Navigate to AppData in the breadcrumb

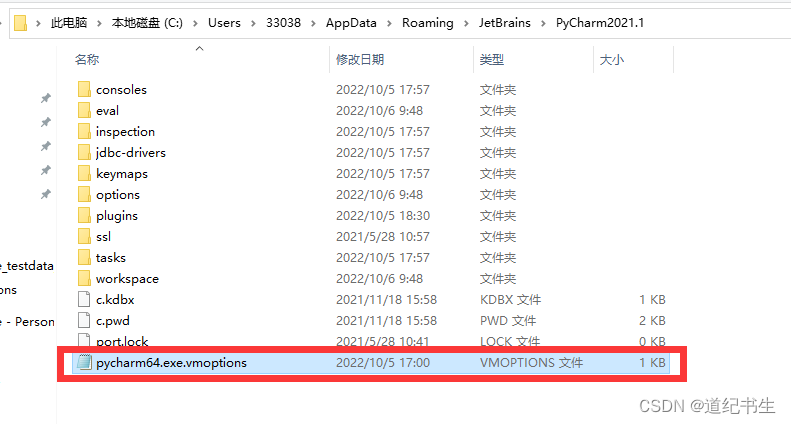click(351, 23)
